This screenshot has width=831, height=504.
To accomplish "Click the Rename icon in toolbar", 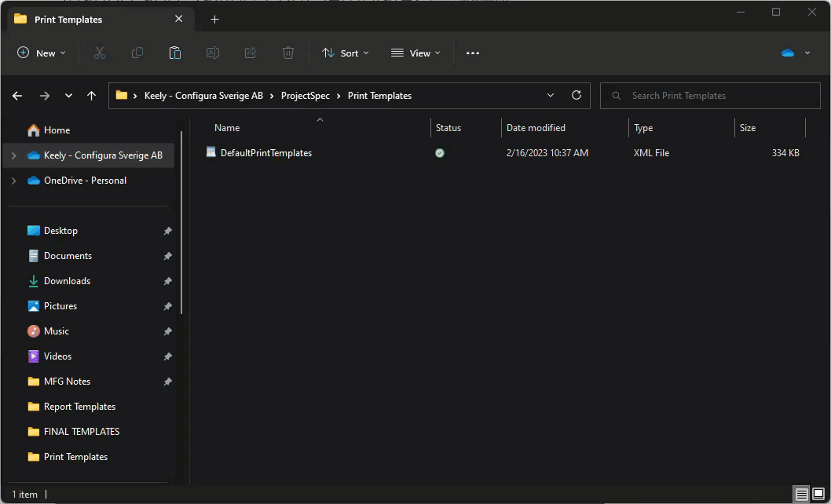I will [x=213, y=53].
